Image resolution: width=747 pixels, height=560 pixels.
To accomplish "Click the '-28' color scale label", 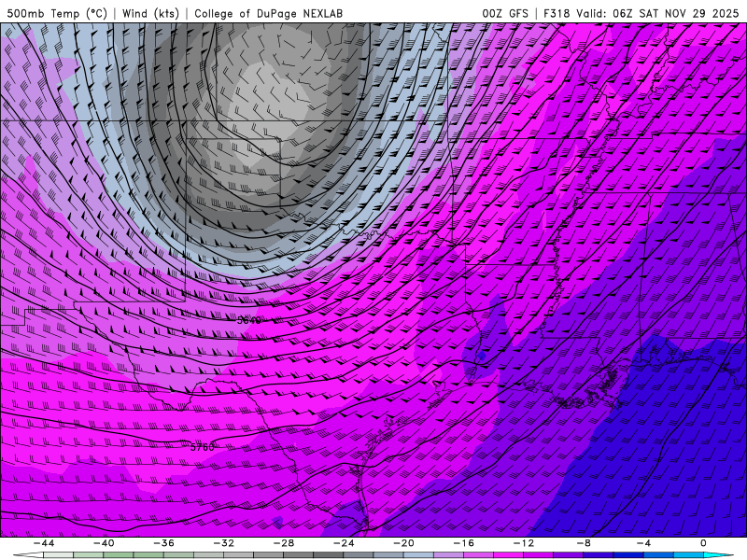I will 284,543.
